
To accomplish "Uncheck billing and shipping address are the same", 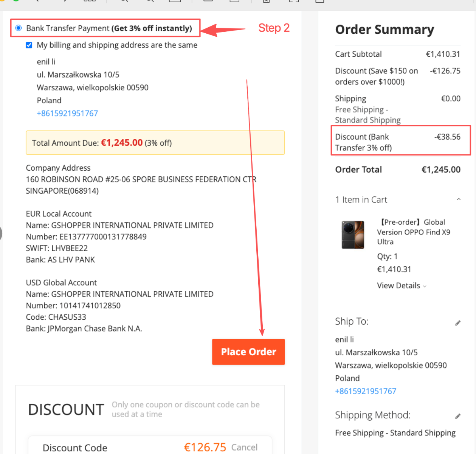I will point(29,45).
